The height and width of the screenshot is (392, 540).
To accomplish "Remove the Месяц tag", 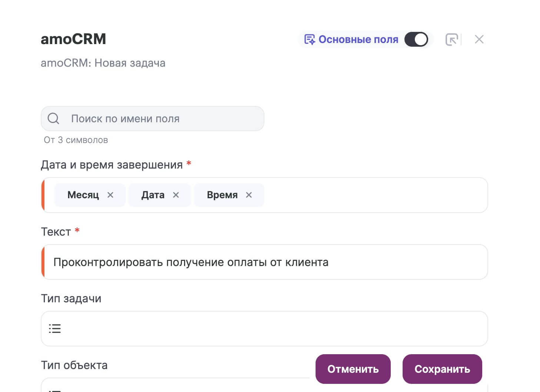I will [x=110, y=195].
